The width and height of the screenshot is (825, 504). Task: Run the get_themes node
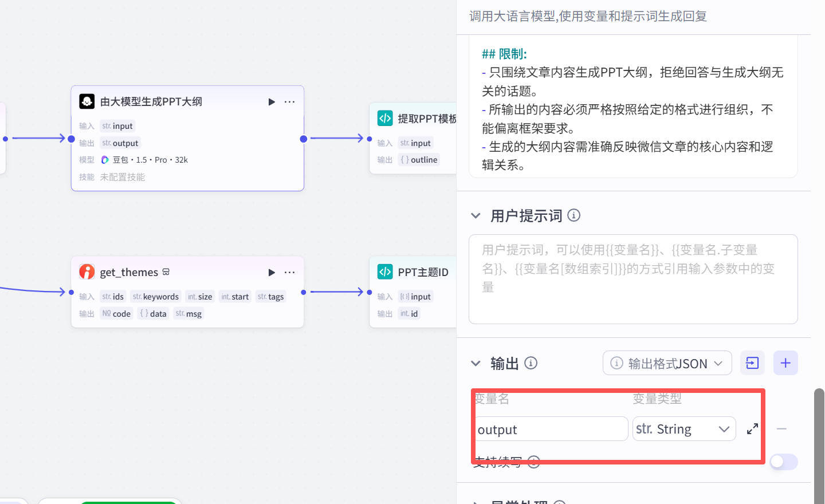click(272, 273)
